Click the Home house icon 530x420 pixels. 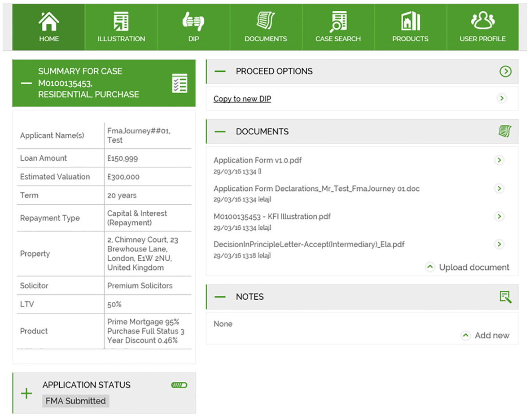pyautogui.click(x=48, y=21)
